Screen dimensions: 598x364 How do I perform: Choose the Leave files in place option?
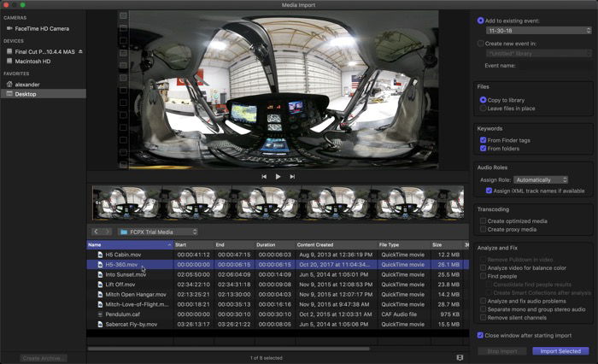[x=483, y=109]
